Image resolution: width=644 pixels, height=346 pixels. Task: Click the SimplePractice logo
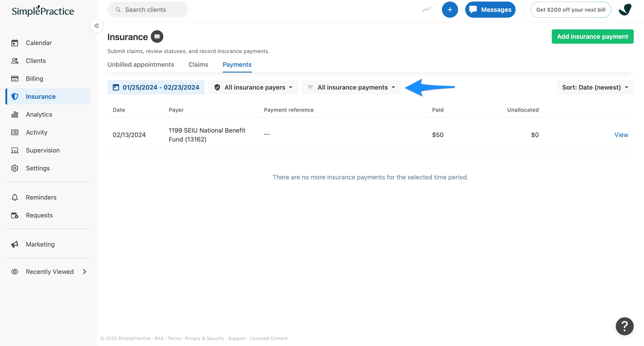[43, 11]
